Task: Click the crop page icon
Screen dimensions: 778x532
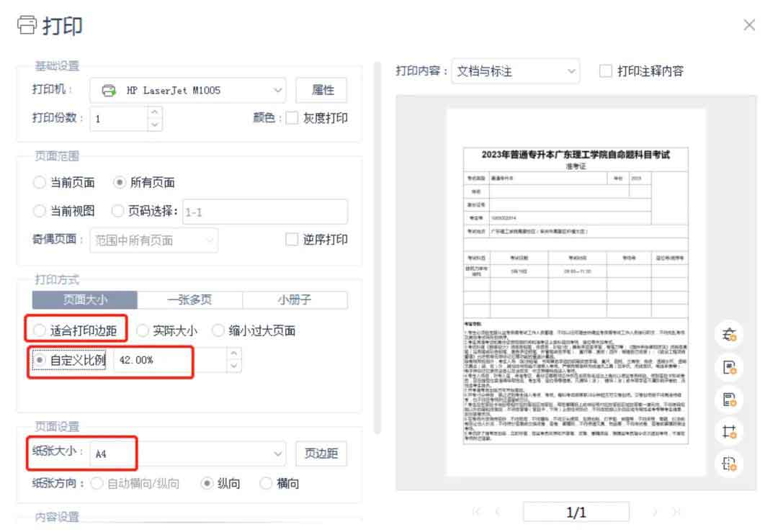Action: (x=729, y=432)
